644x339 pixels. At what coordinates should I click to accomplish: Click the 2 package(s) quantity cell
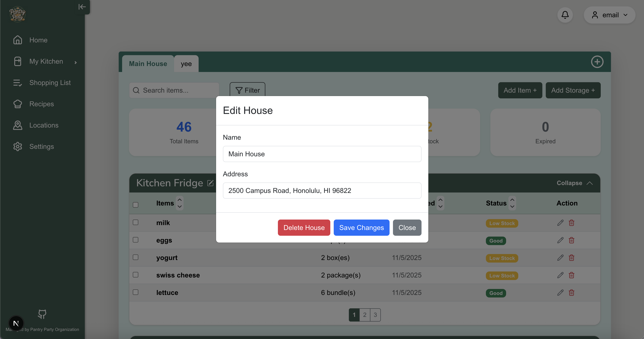[341, 275]
